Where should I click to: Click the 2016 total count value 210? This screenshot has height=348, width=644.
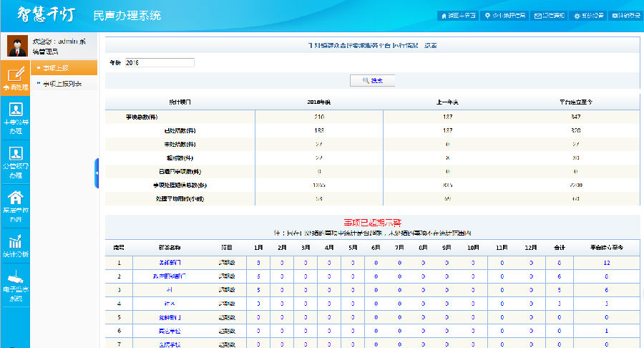[x=319, y=117]
